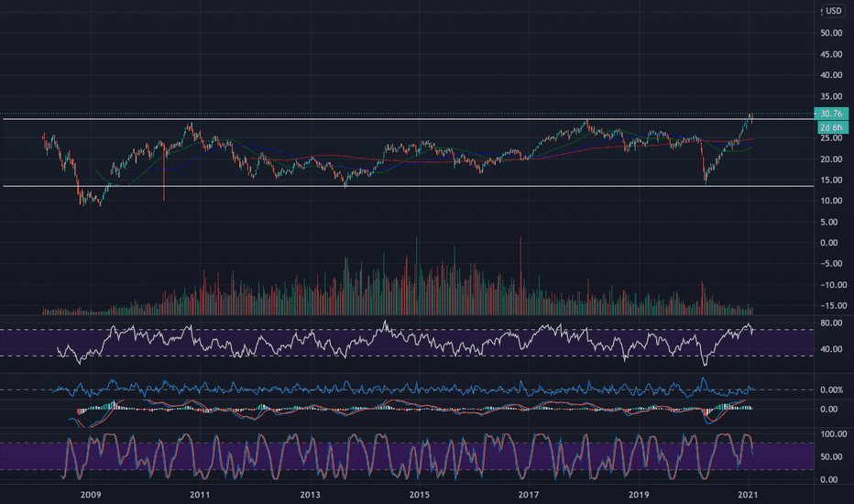Viewport: 854px width, 504px height.
Task: Click the 2015 time axis label
Action: 420,495
